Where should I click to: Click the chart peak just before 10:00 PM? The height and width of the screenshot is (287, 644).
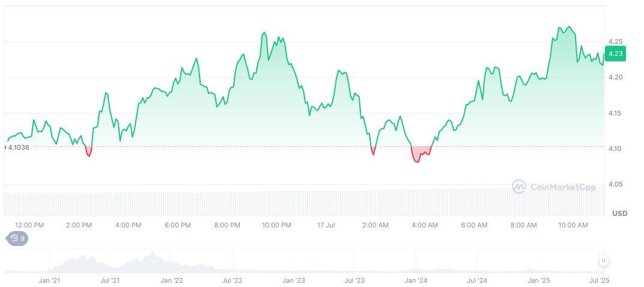coord(264,34)
